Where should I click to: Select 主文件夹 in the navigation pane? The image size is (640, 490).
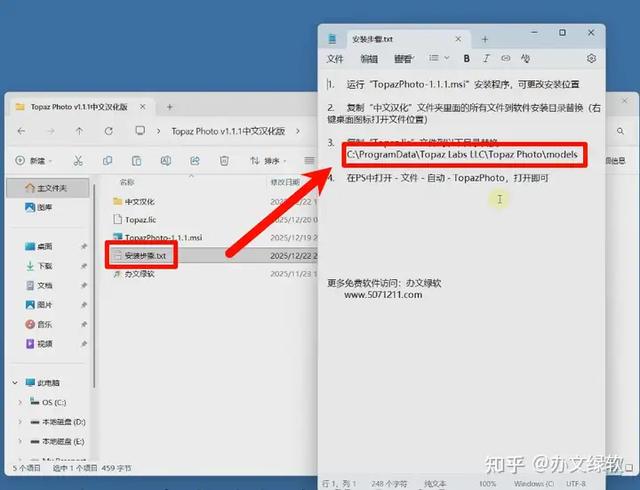(48, 188)
